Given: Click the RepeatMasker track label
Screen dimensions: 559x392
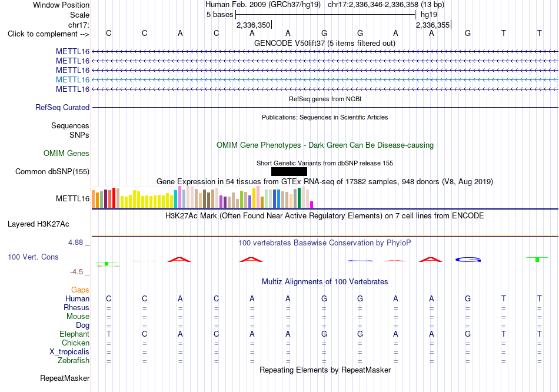Looking at the screenshot, I should [x=65, y=378].
